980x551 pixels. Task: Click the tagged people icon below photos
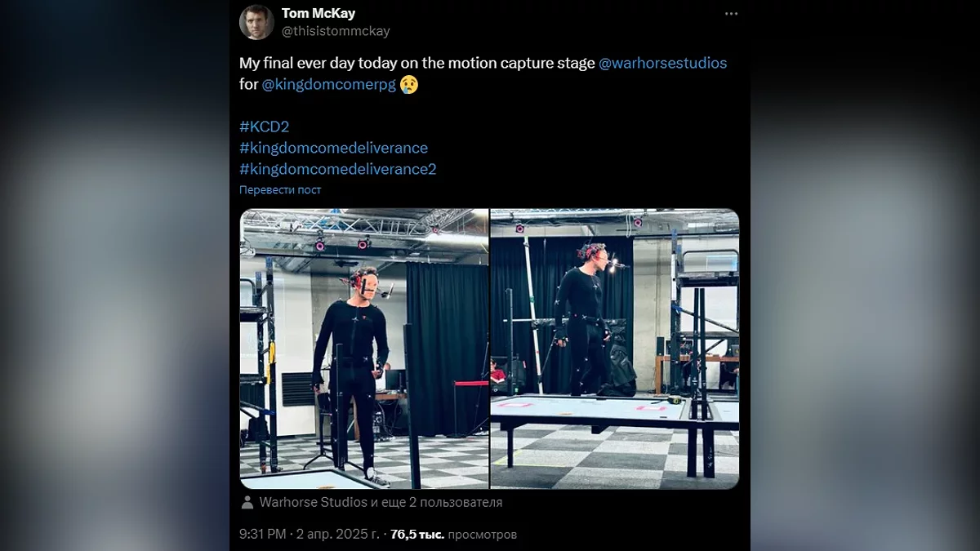tap(247, 503)
